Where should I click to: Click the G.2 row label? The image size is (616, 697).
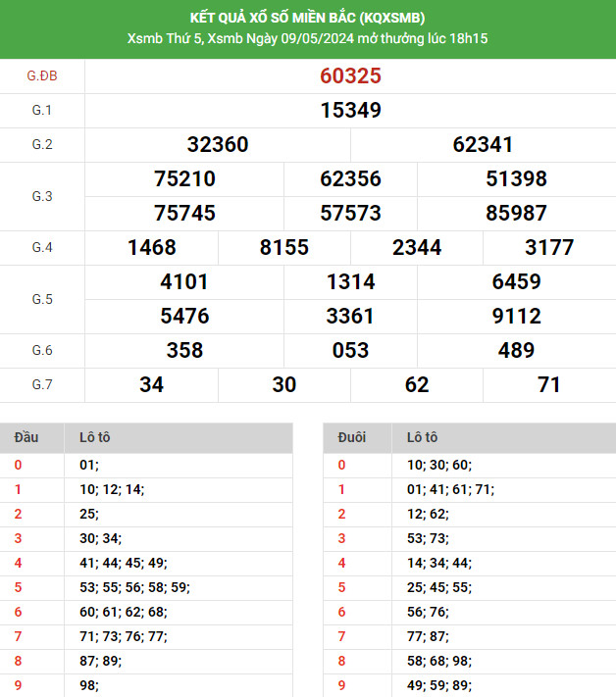tap(42, 144)
